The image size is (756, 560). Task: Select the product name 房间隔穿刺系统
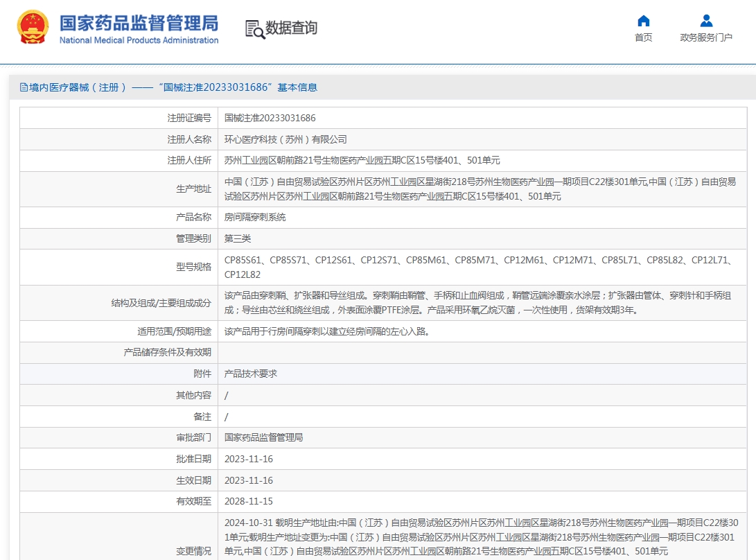coord(255,217)
